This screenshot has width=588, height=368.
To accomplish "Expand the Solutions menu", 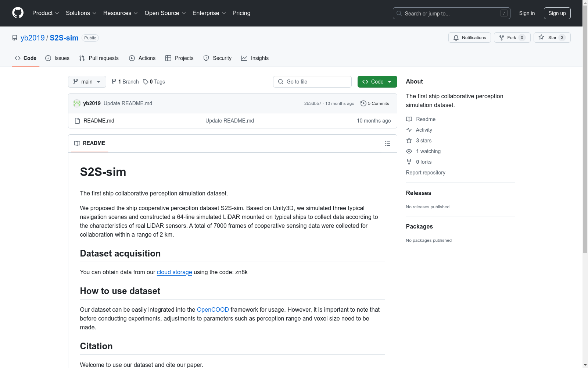I will 81,13.
